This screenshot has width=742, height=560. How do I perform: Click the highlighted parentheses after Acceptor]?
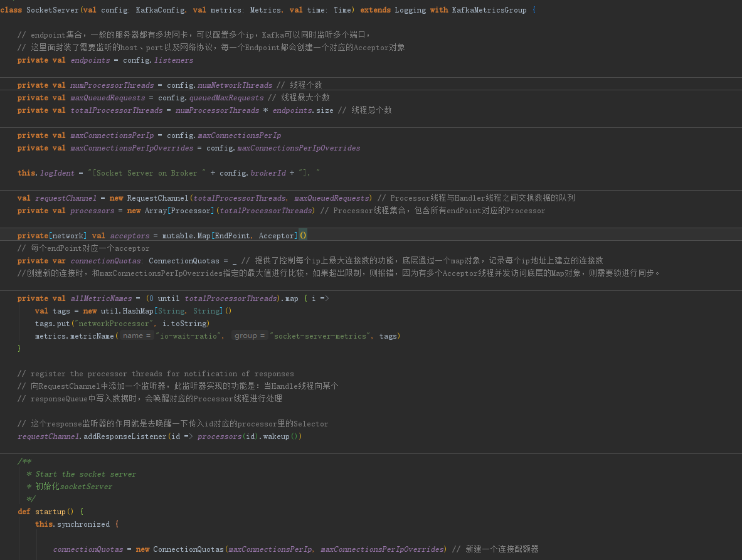pyautogui.click(x=303, y=236)
